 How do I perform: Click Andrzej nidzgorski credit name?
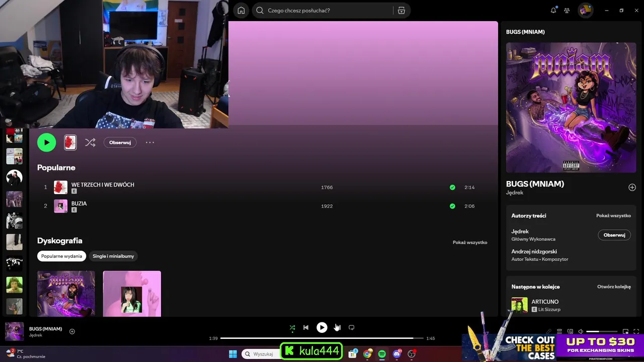click(x=534, y=251)
